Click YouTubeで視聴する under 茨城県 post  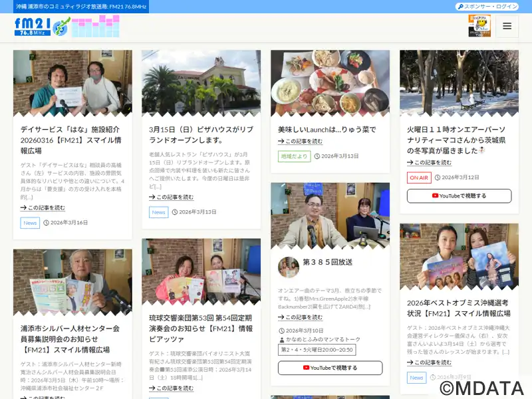459,196
